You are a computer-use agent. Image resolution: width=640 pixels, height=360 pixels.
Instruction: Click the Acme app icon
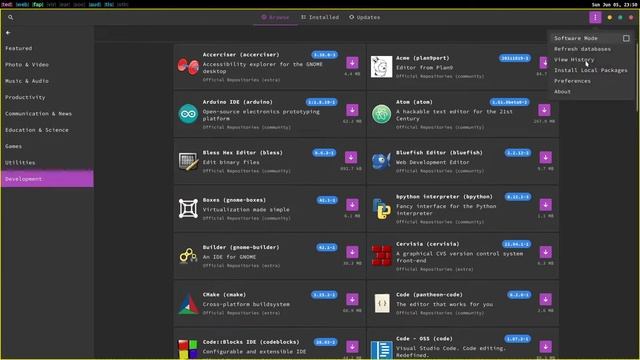click(382, 67)
